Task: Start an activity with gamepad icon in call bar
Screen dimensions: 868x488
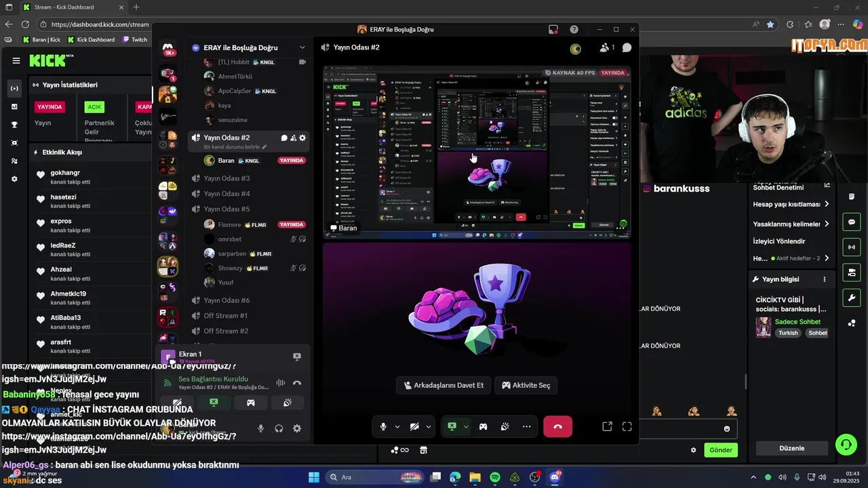Action: point(483,426)
